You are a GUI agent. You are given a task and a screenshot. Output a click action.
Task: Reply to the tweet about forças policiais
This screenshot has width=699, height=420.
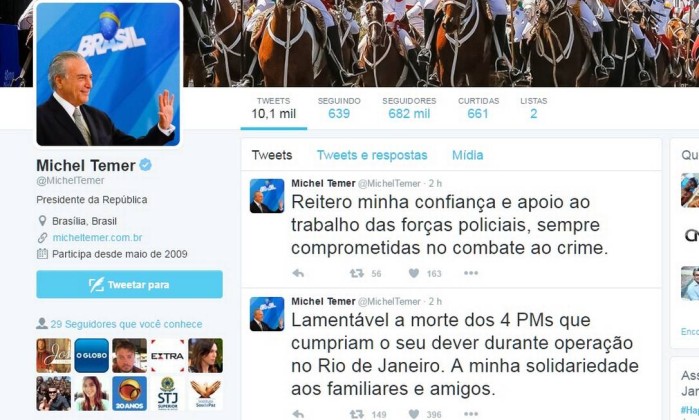click(298, 273)
